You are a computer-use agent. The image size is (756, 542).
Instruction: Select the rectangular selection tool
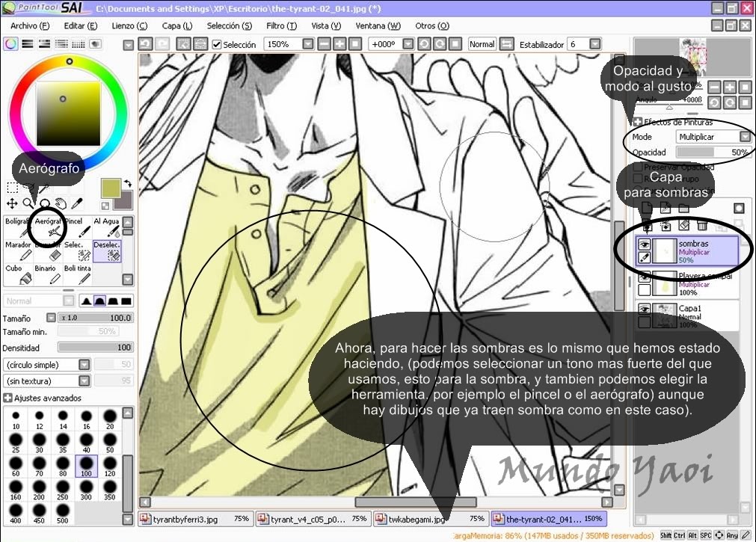[12, 187]
